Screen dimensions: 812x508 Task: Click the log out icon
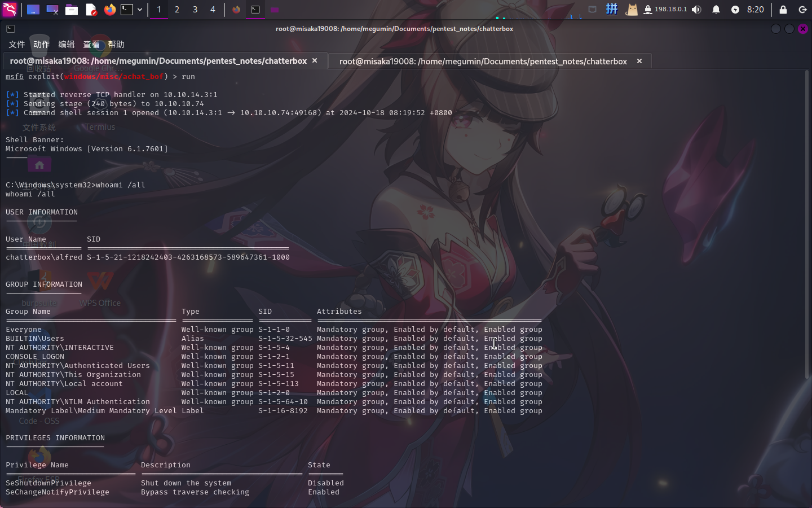click(x=803, y=10)
